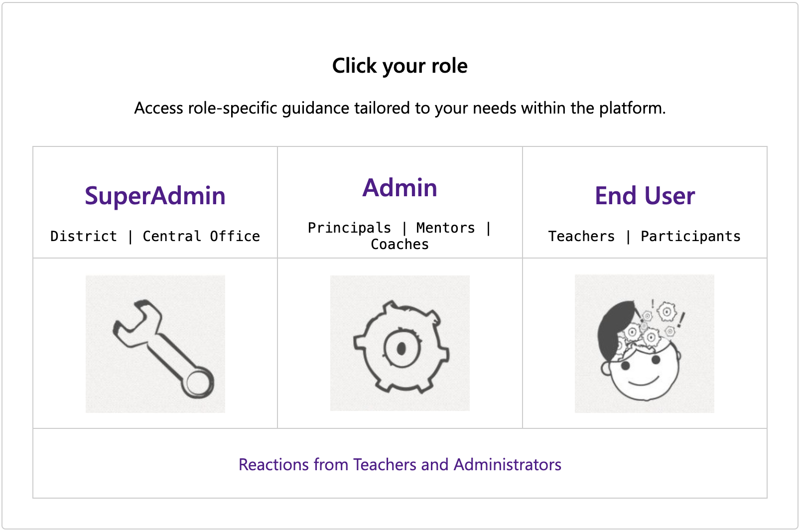This screenshot has width=800, height=532.
Task: Click the word Principals under Admin
Action: (x=349, y=228)
